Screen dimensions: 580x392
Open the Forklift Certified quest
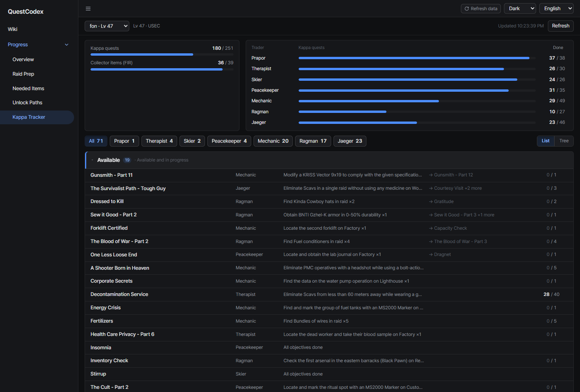(x=109, y=228)
